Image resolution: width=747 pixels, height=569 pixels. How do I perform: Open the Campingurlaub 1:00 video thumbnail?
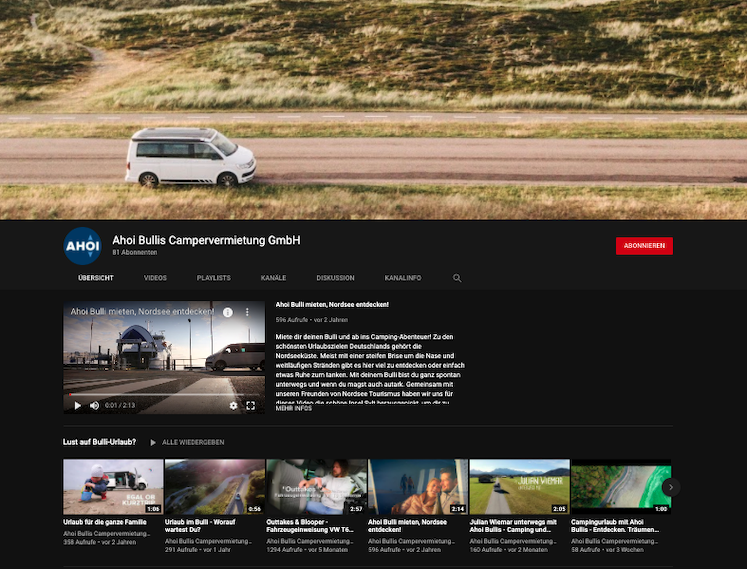(621, 487)
